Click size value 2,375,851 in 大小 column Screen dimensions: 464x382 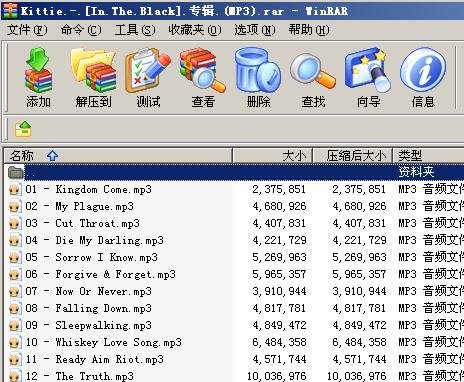point(279,189)
